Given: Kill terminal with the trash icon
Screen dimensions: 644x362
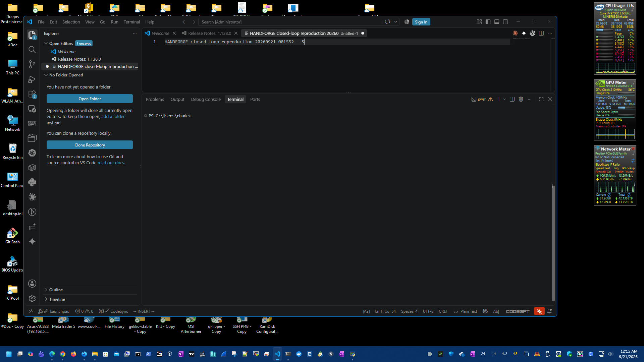Looking at the screenshot, I should point(521,99).
